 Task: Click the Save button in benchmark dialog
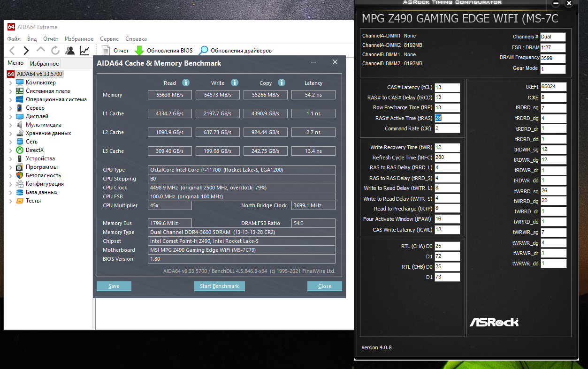coord(114,286)
